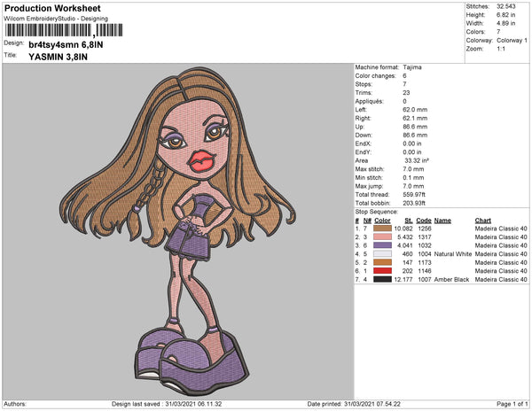Viewport: 532px width, 411px height.
Task: Click the 'Name' column header
Action: (442, 221)
